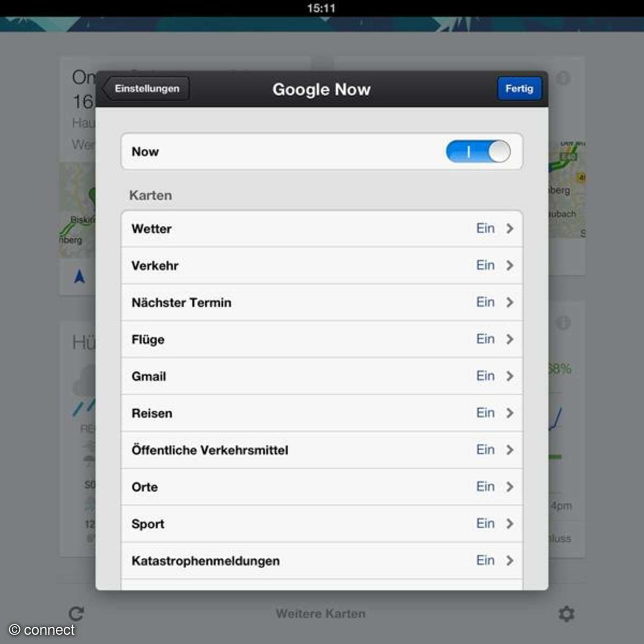644x644 pixels.
Task: Open the Orte card chevron
Action: pos(510,487)
